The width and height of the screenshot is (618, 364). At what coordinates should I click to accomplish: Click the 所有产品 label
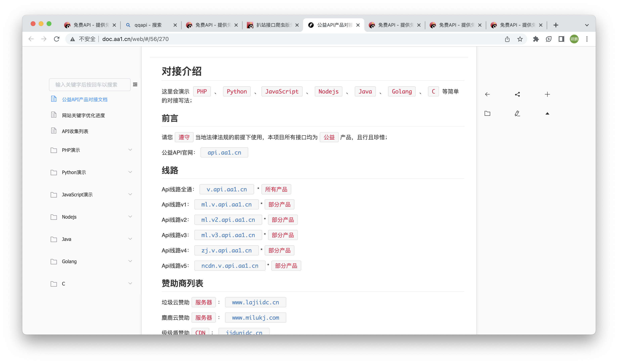tap(276, 189)
